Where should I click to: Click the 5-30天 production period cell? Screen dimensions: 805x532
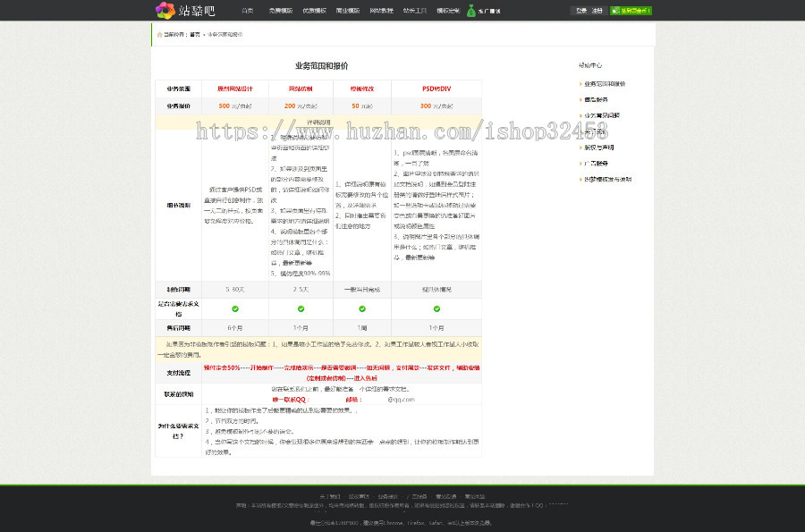pyautogui.click(x=235, y=290)
